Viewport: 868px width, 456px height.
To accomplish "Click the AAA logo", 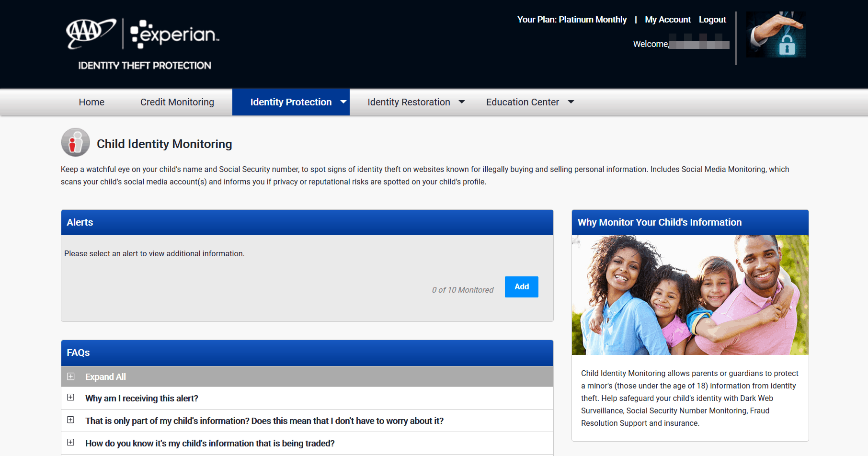I will (x=91, y=34).
